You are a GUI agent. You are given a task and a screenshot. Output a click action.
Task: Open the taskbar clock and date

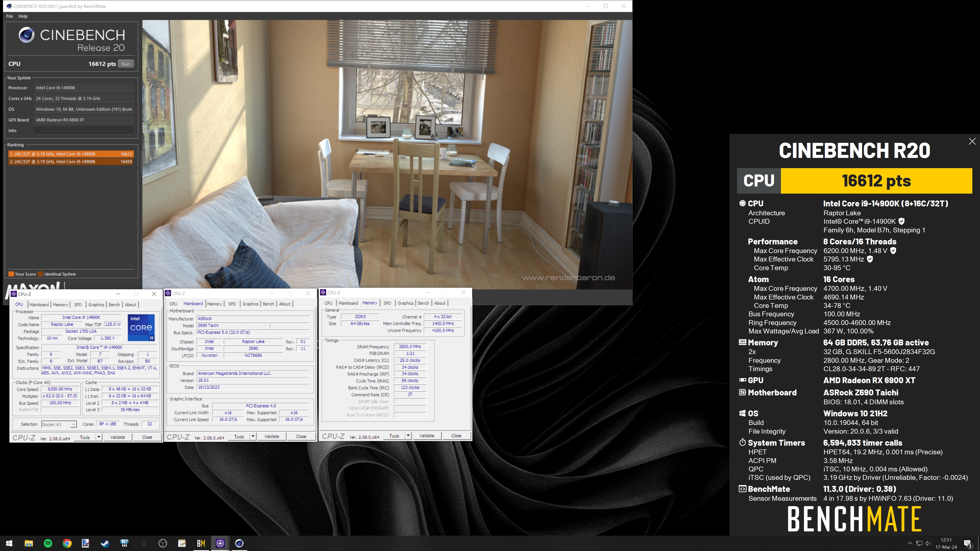pyautogui.click(x=946, y=543)
